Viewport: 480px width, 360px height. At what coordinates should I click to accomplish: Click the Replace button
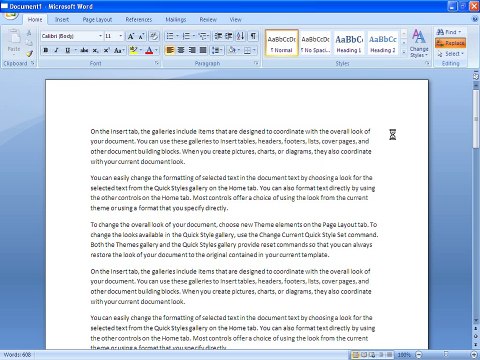[450, 43]
